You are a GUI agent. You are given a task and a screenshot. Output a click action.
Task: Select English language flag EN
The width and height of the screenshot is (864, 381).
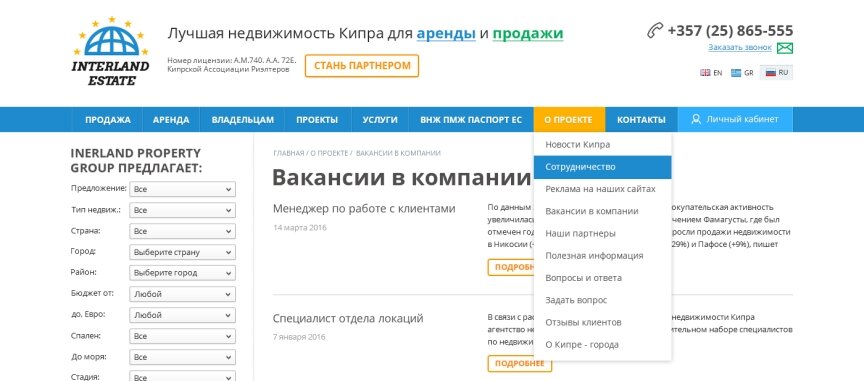(711, 73)
